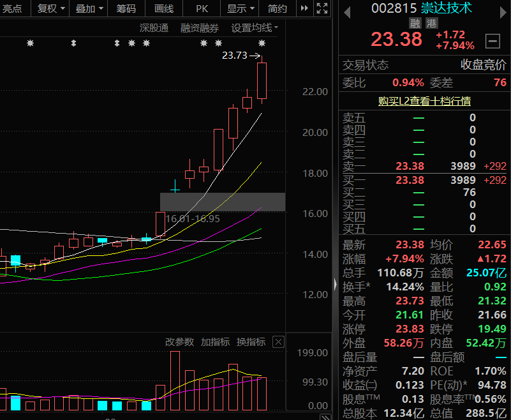Click the 涨停 price 23.83
This screenshot has height=420, width=511.
[x=410, y=329]
